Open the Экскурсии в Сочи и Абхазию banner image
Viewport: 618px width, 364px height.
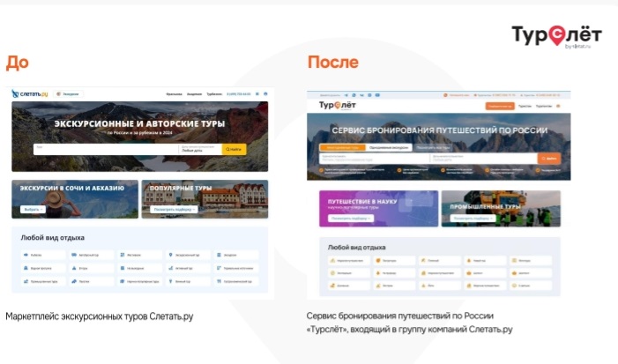coord(75,199)
